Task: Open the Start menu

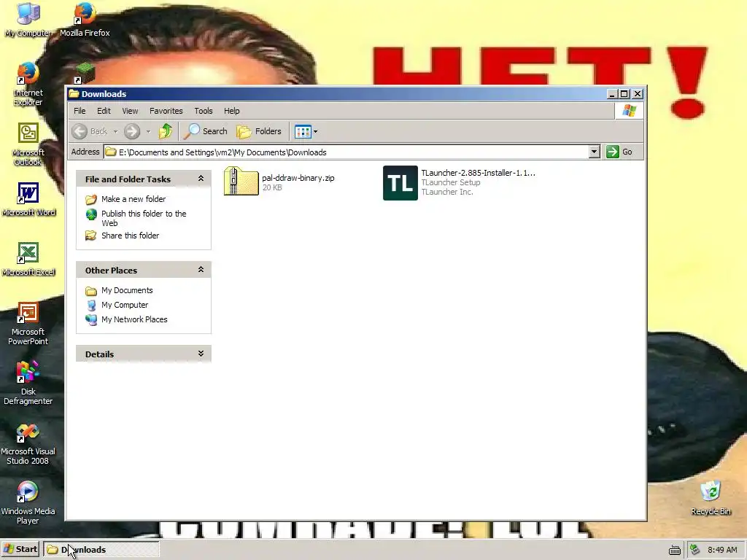Action: point(20,549)
